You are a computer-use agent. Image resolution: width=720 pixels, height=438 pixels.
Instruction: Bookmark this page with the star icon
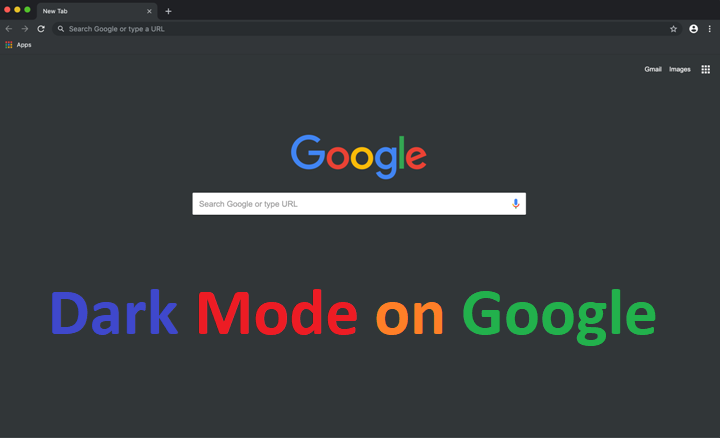click(x=673, y=29)
